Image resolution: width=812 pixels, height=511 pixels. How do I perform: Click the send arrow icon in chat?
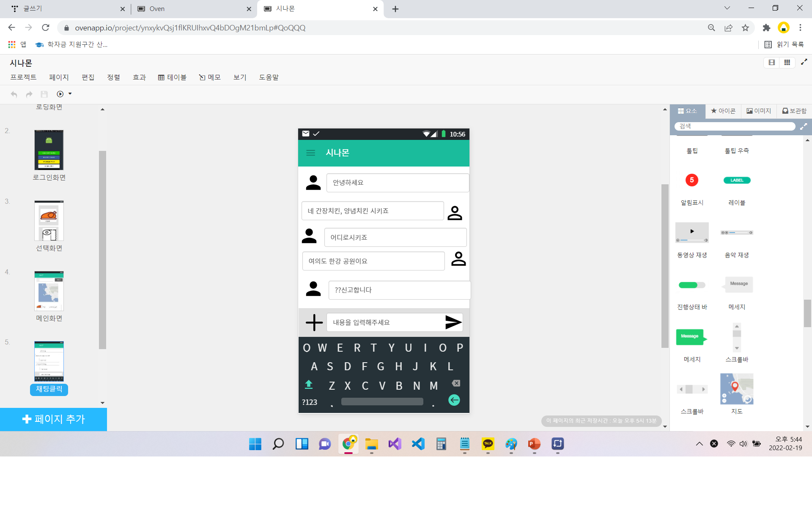point(453,322)
